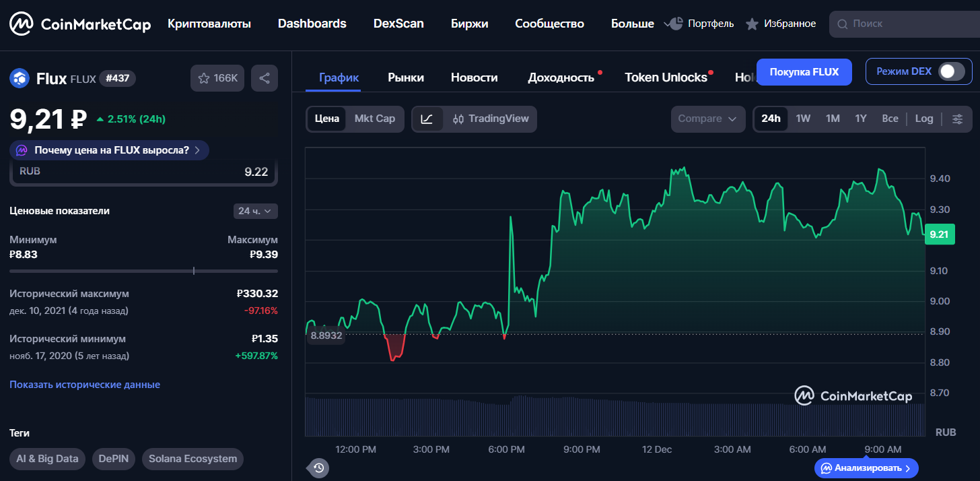Open chart settings sliders icon

957,119
